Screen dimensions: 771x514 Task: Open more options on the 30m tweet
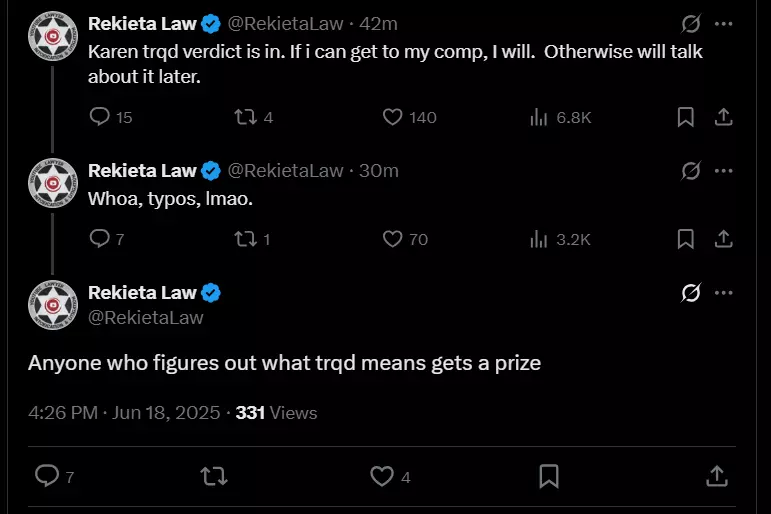click(x=723, y=171)
